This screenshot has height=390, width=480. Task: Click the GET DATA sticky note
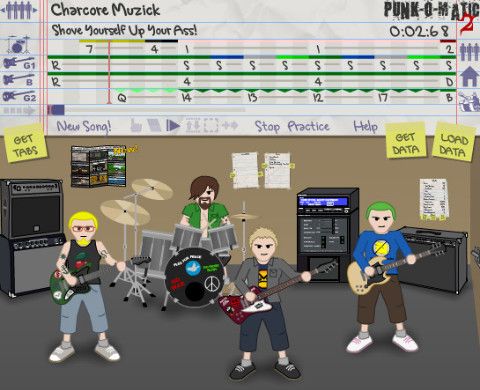[x=406, y=140]
